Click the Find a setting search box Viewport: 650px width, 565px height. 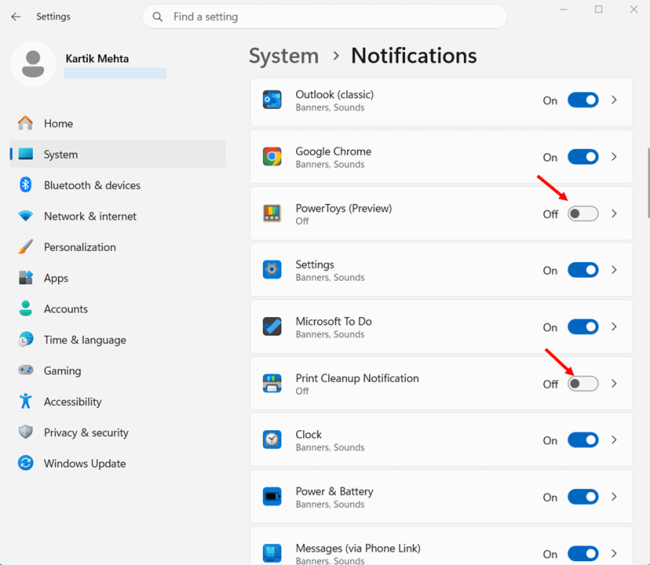pyautogui.click(x=325, y=17)
